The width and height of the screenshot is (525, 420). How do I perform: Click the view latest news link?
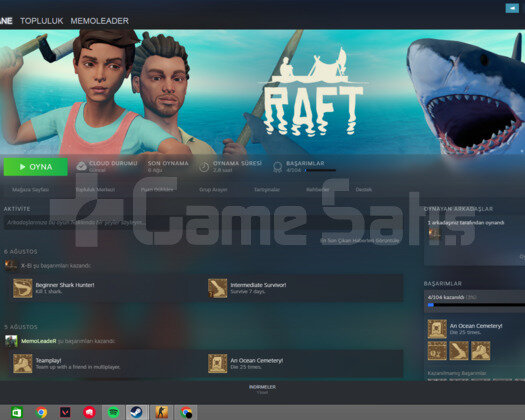[360, 240]
